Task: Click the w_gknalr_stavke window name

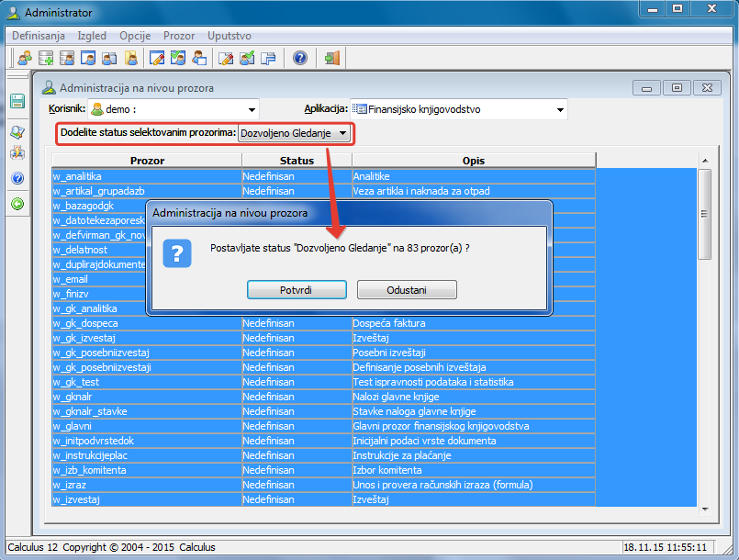Action: click(90, 411)
